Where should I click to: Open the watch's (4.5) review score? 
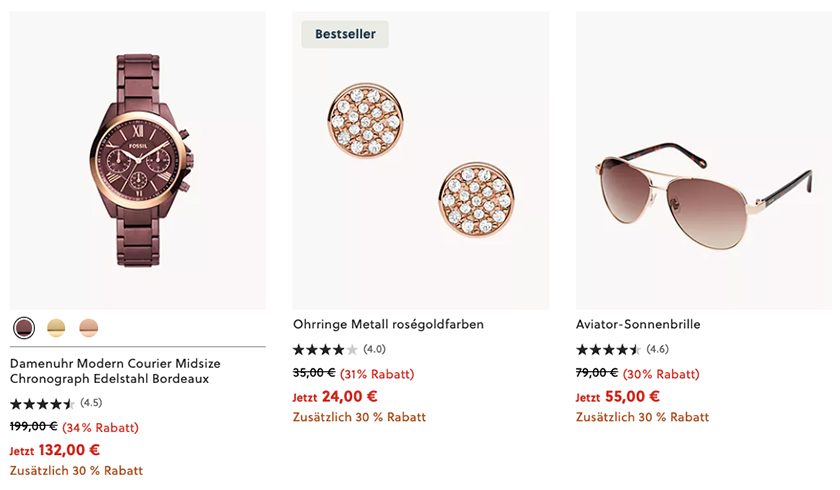[91, 403]
